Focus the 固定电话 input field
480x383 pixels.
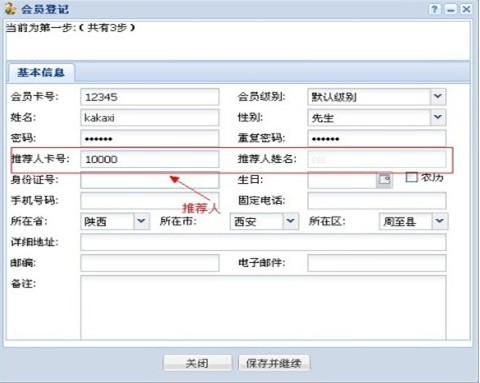(x=377, y=201)
